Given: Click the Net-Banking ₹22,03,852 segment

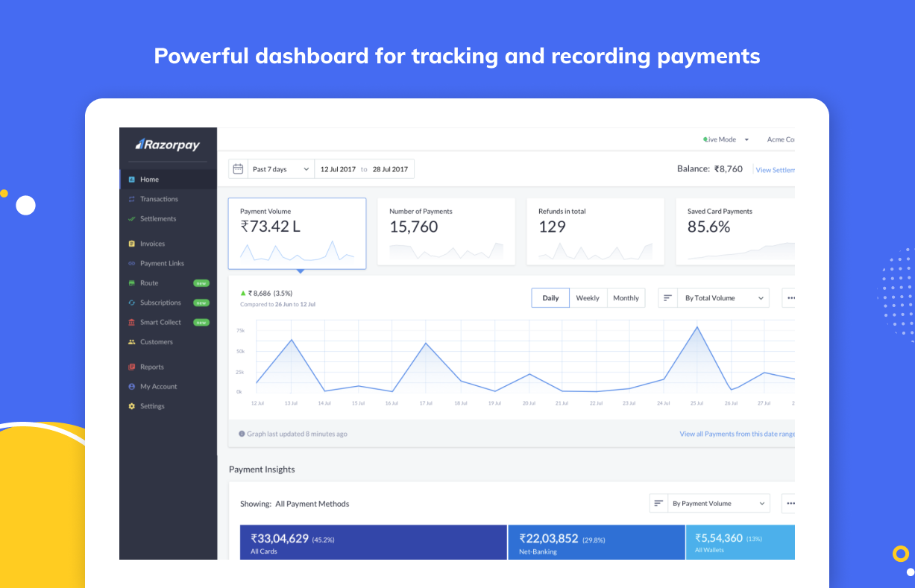Looking at the screenshot, I should (x=597, y=543).
